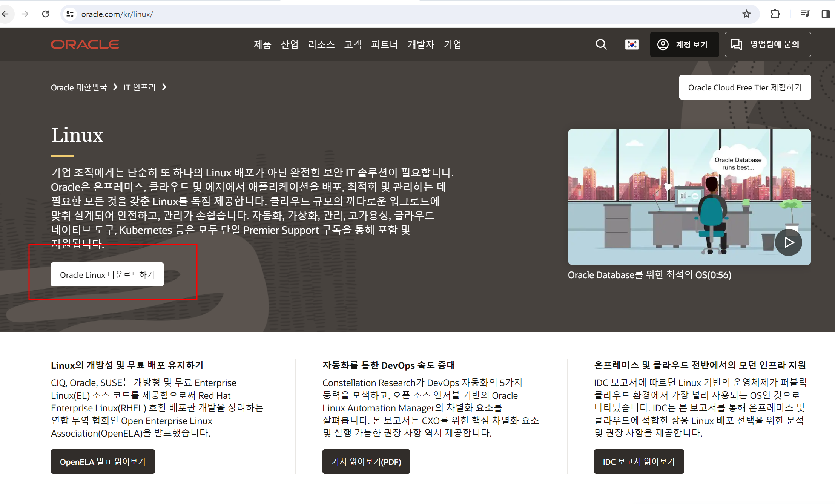The width and height of the screenshot is (835, 504).
Task: Reload the page with refresh icon
Action: pyautogui.click(x=46, y=14)
